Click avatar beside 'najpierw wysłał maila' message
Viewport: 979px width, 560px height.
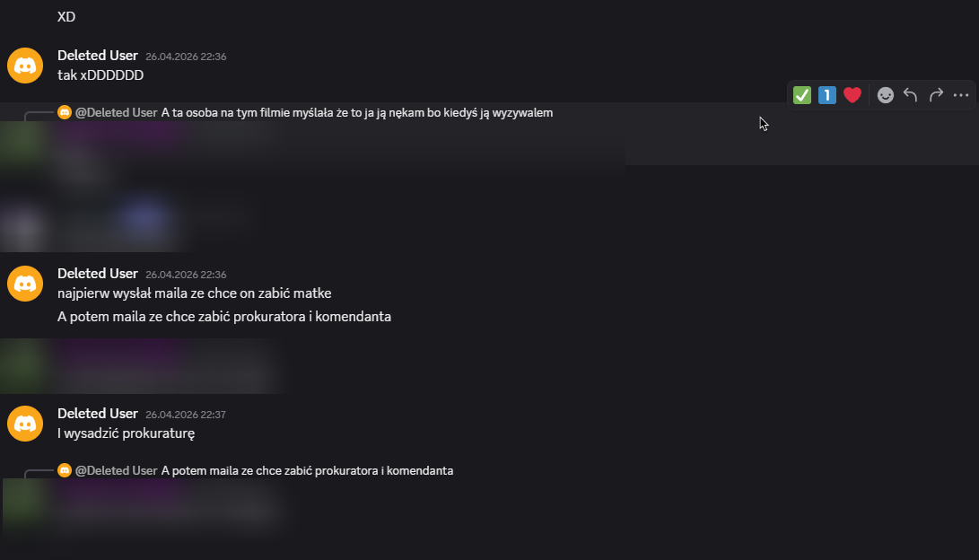(x=25, y=284)
